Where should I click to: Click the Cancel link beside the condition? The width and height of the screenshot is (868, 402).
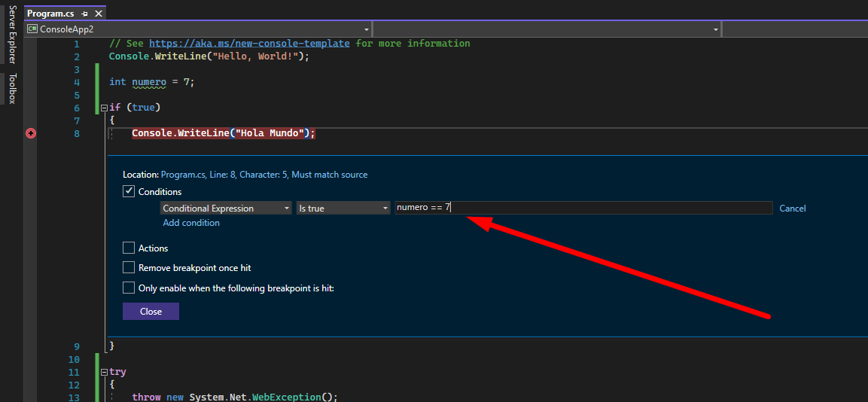(x=792, y=209)
